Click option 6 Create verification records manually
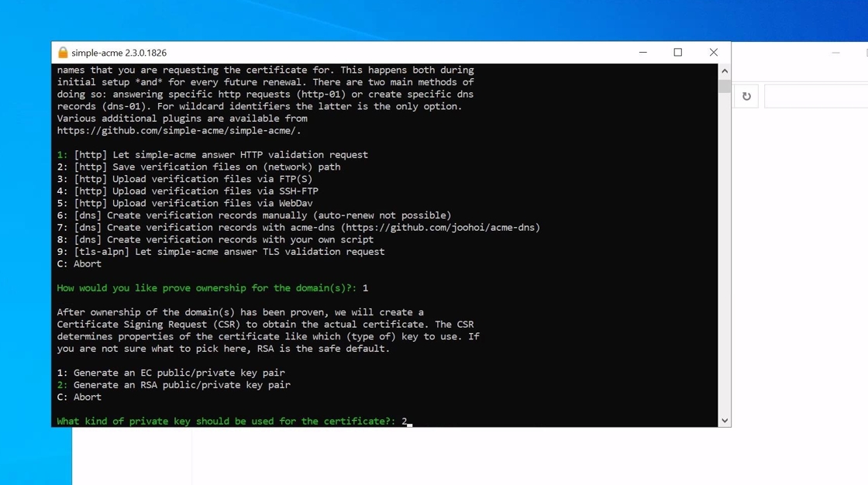The height and width of the screenshot is (485, 868). tap(254, 215)
